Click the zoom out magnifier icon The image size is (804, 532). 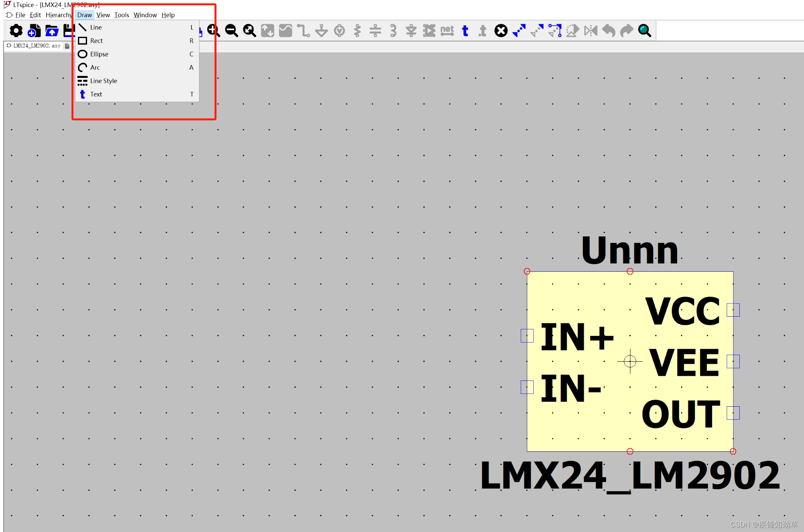coord(232,31)
